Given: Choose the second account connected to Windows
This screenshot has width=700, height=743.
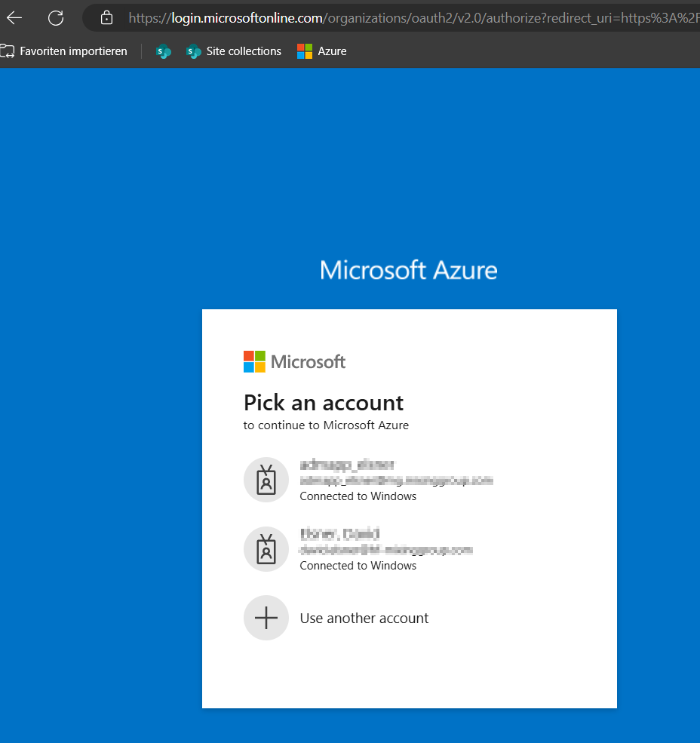Looking at the screenshot, I should pyautogui.click(x=410, y=548).
